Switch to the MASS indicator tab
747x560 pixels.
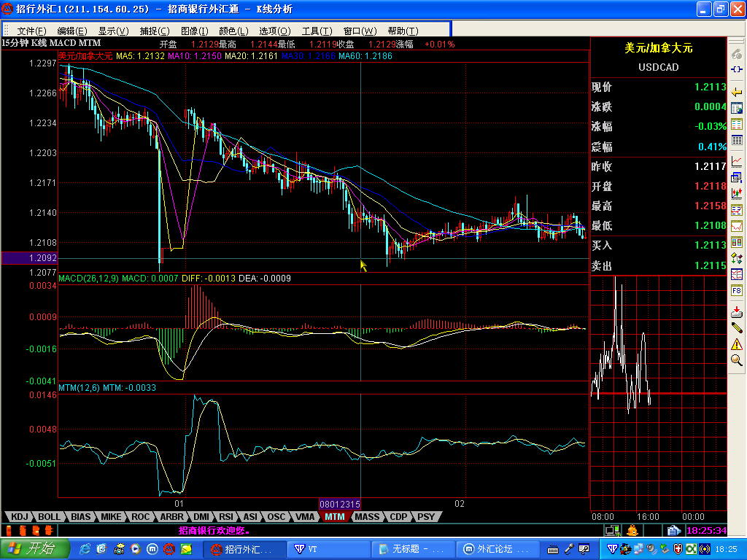(368, 517)
